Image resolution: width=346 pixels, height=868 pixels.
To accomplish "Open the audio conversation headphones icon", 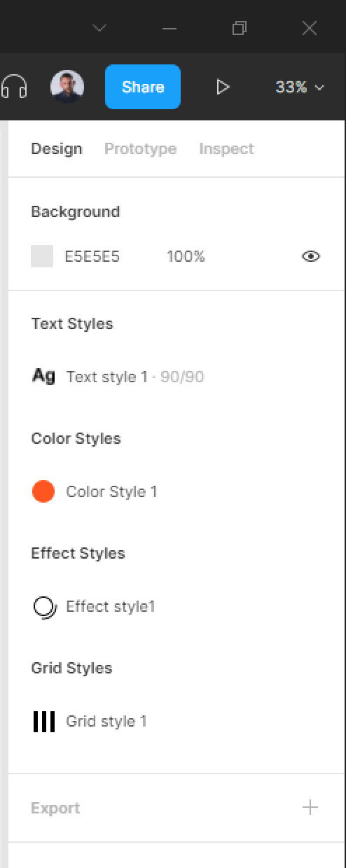I will click(14, 87).
